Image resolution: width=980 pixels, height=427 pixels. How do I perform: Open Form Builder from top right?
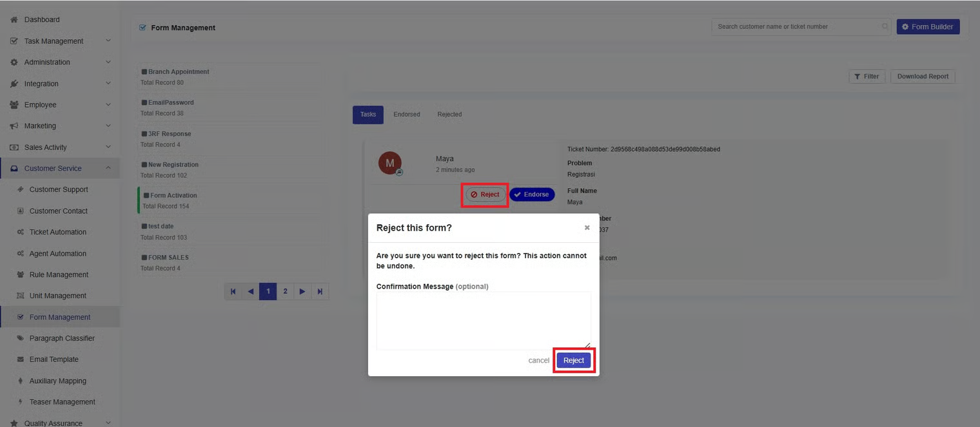[928, 27]
